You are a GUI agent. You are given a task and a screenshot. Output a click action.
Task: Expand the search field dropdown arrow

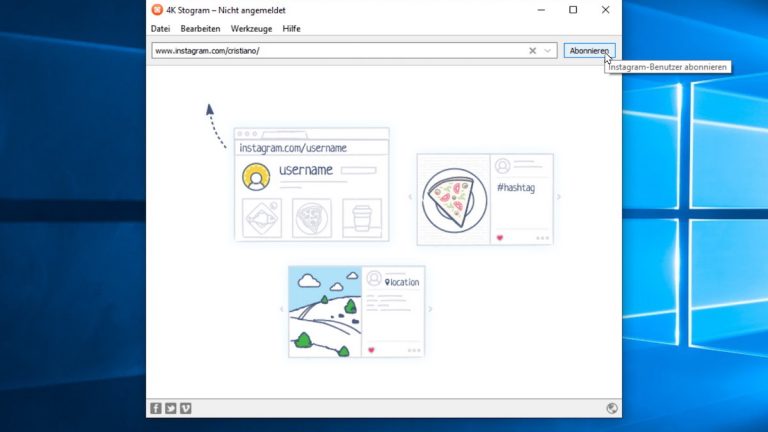pyautogui.click(x=548, y=51)
